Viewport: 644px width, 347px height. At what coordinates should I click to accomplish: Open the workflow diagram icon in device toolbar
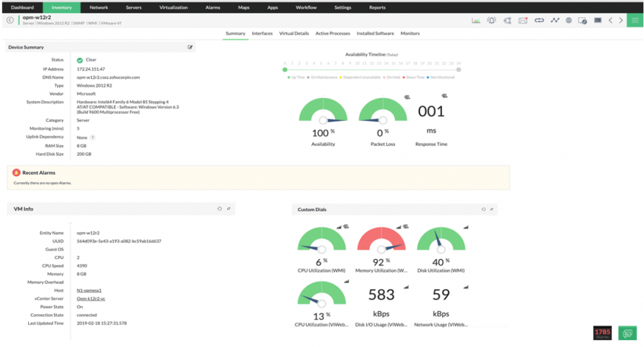(508, 20)
